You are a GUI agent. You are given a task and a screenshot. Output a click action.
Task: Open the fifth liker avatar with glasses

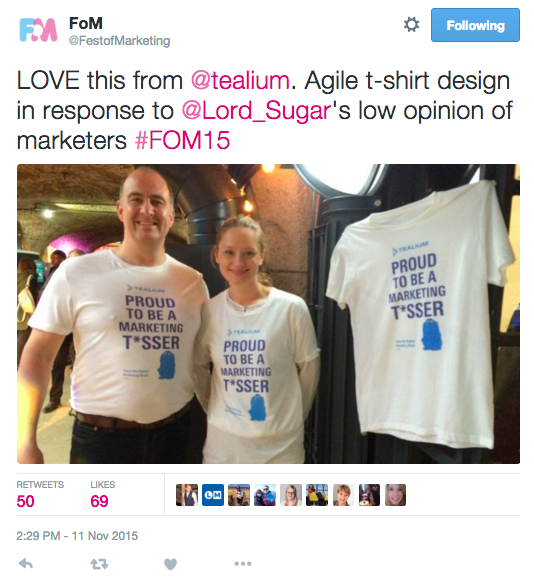[x=291, y=495]
